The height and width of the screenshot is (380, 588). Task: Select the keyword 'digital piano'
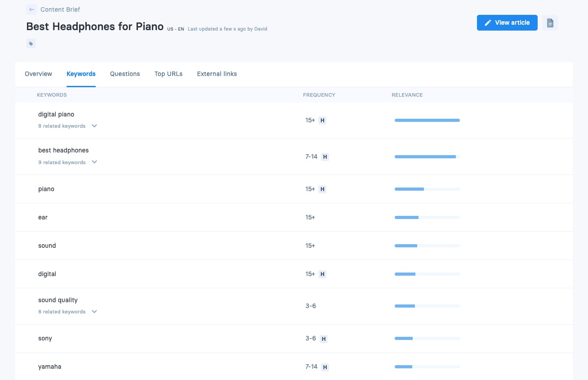pyautogui.click(x=56, y=114)
